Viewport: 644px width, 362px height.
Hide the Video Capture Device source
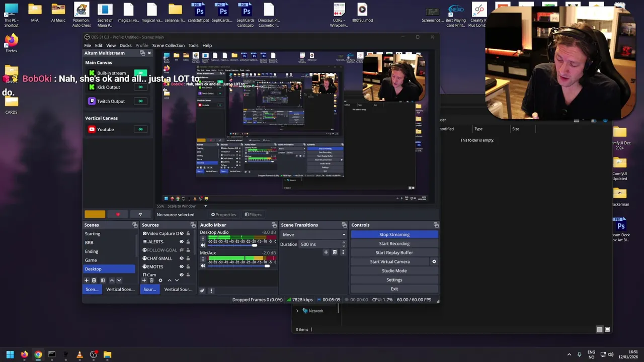click(182, 233)
